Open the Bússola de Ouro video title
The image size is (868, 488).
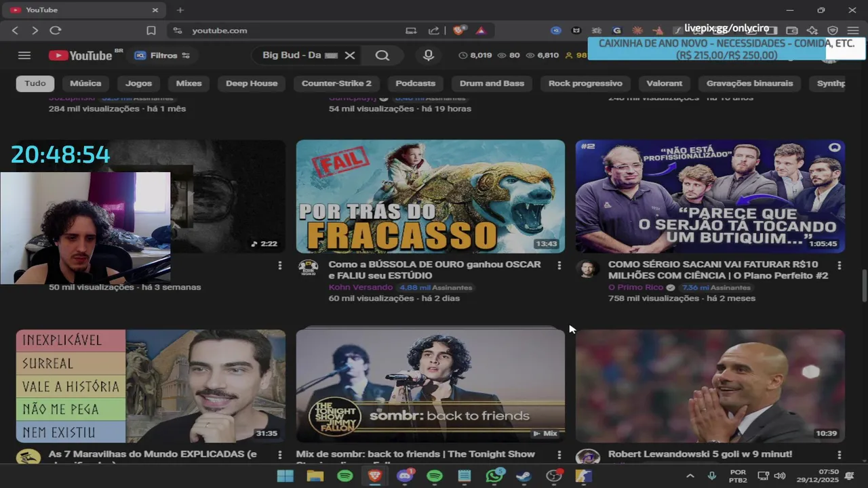coord(435,270)
